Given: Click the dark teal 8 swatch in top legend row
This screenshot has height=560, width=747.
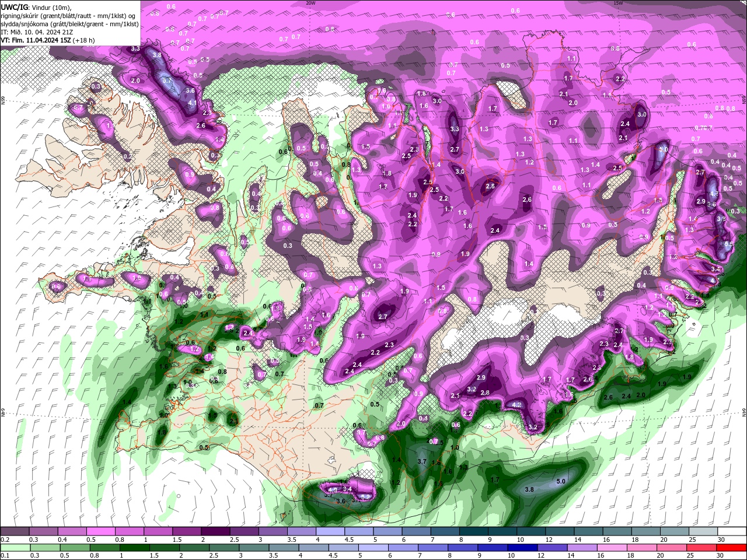Looking at the screenshot, I should click(x=473, y=531).
